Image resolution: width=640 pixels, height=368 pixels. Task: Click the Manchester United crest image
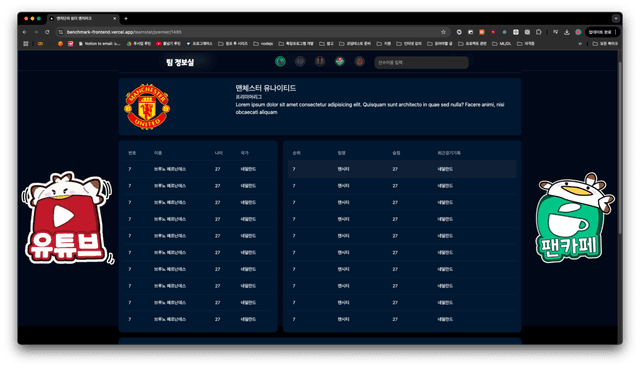point(147,106)
